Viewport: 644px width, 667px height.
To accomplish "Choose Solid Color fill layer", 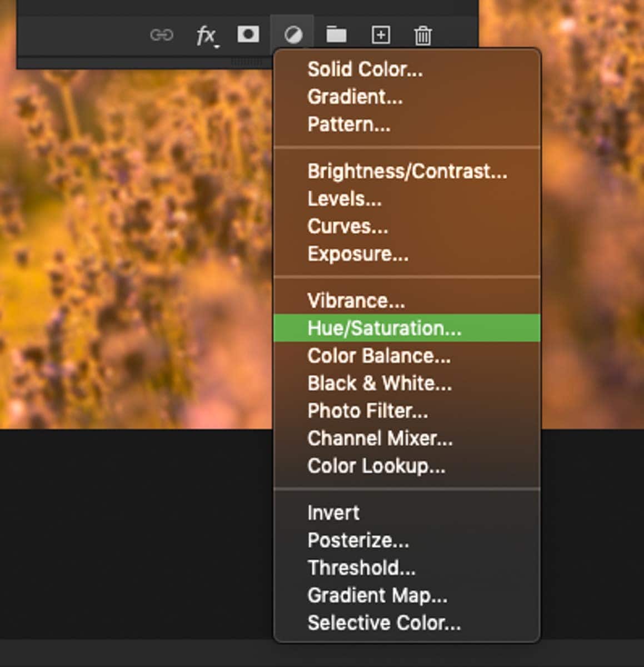I will tap(407, 69).
